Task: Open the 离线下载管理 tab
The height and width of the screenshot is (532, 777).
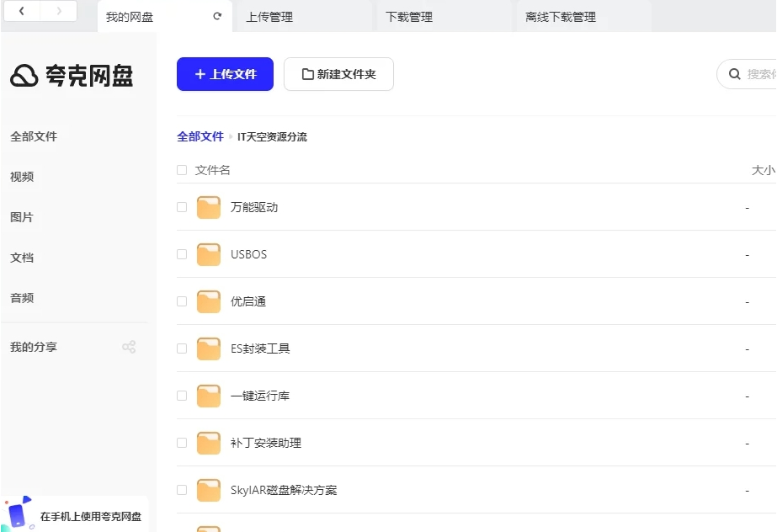Action: click(x=560, y=17)
